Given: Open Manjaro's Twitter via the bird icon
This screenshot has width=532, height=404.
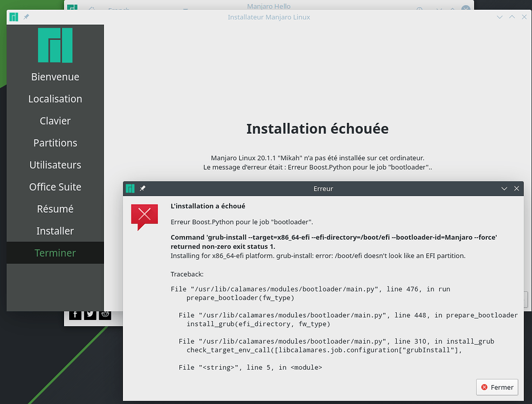Looking at the screenshot, I should 90,314.
